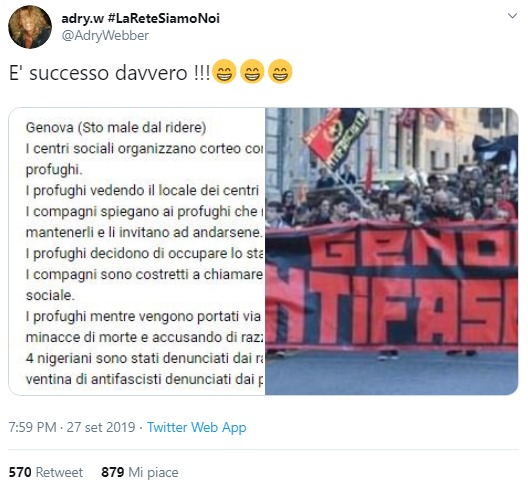Viewport: 528px width, 486px height.
Task: Open the Genova text screenshot image
Action: pyautogui.click(x=137, y=251)
